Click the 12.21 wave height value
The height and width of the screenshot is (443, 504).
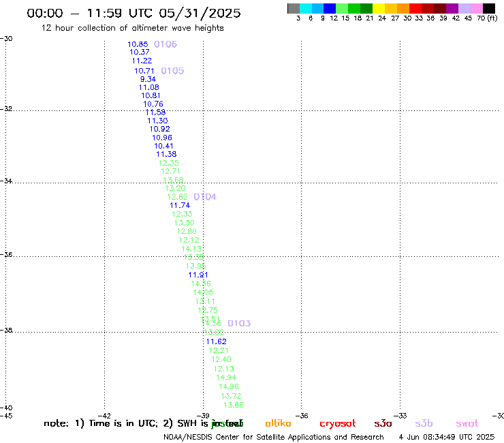[x=219, y=351]
